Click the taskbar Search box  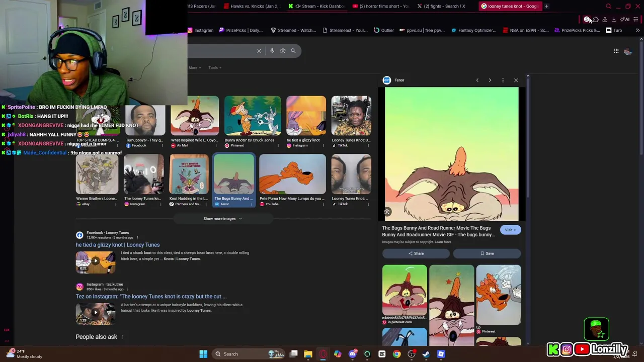pos(249,354)
